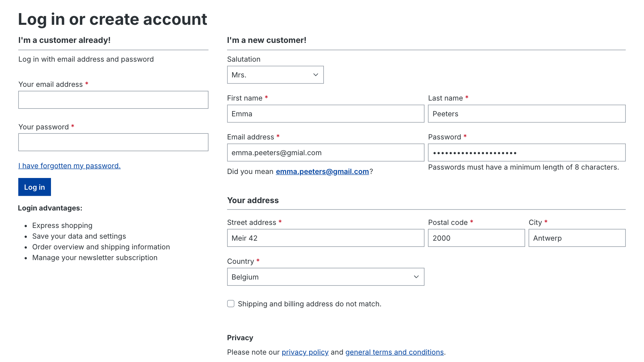
Task: Click the First name field containing Emma
Action: tap(325, 114)
